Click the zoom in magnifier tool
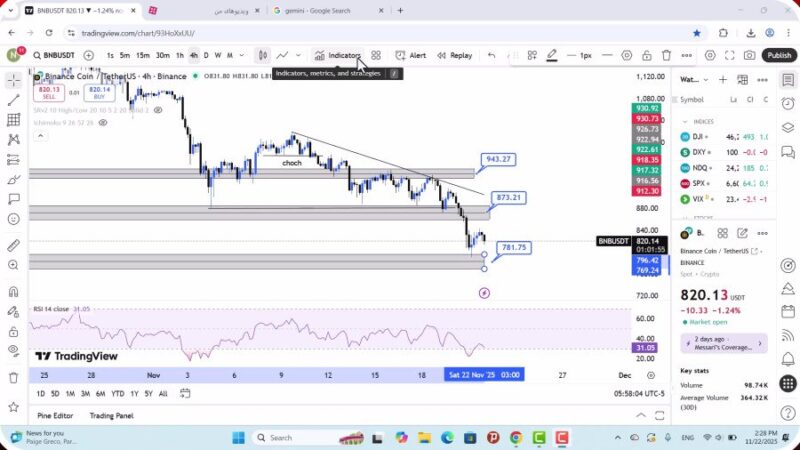The image size is (800, 450). click(13, 266)
